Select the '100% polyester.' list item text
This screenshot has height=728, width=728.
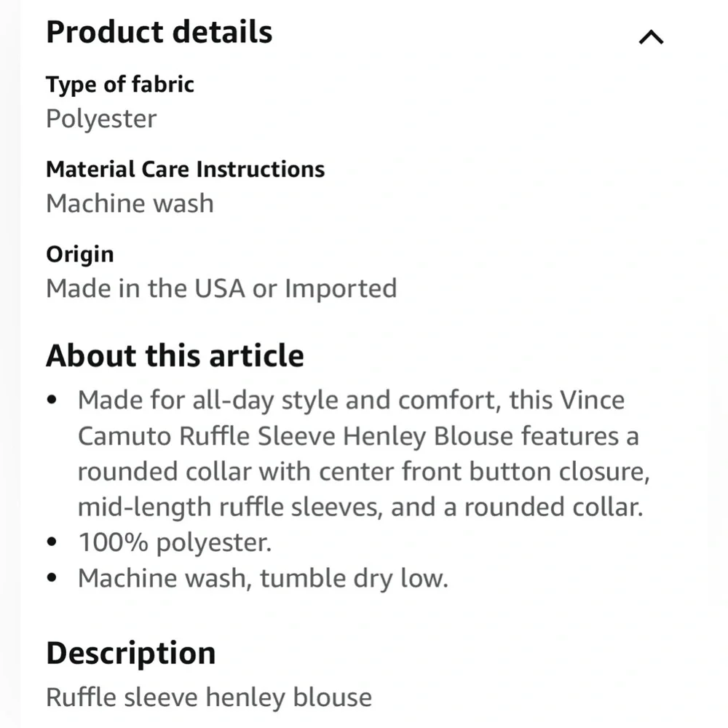[174, 542]
